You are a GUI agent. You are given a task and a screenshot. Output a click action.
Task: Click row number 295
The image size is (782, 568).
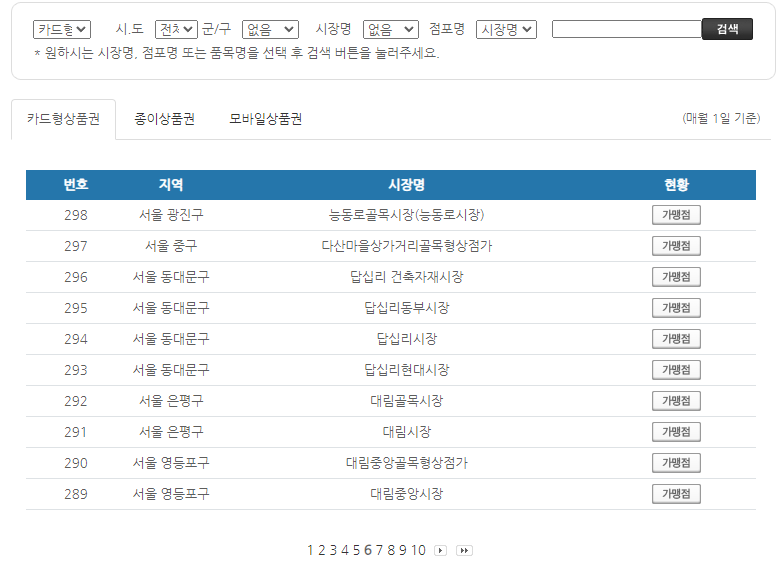pos(76,308)
